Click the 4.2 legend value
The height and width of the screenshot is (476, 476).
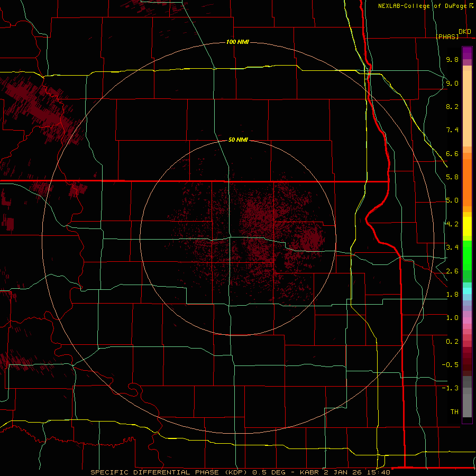click(452, 224)
